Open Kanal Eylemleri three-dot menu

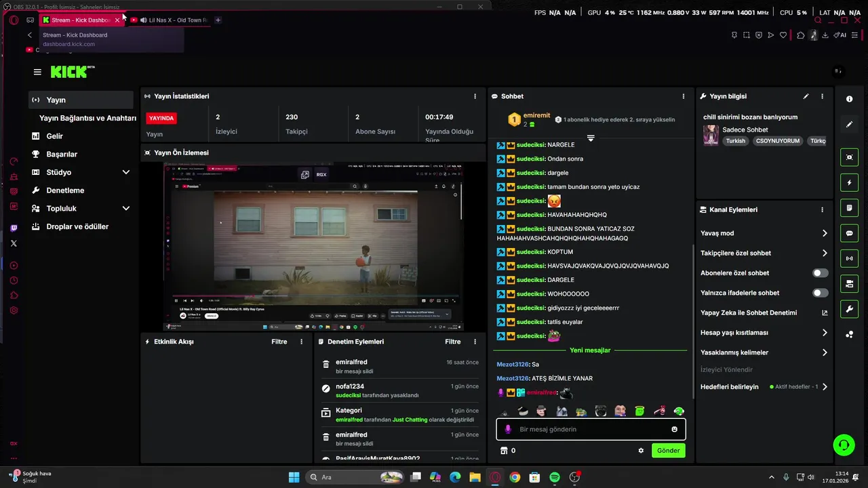[x=822, y=210]
